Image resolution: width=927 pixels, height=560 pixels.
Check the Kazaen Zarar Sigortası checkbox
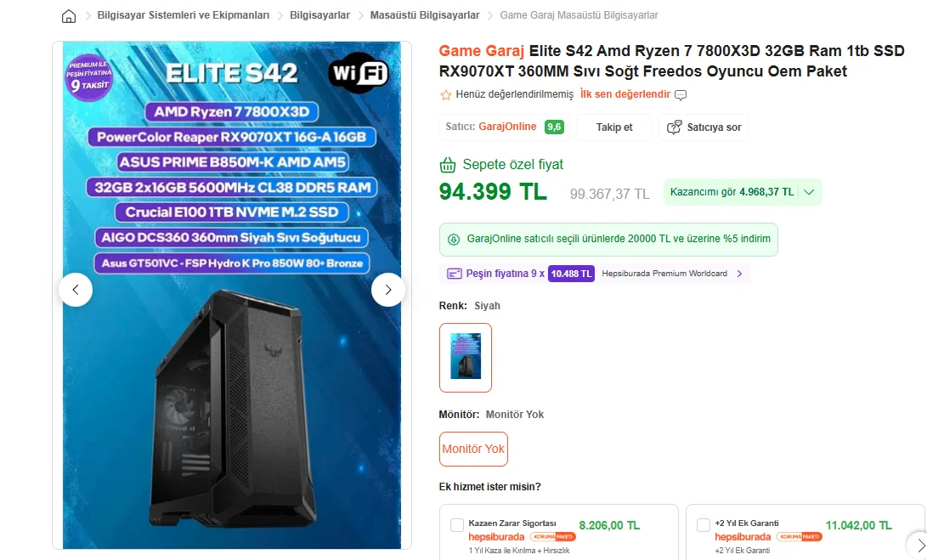tap(457, 524)
